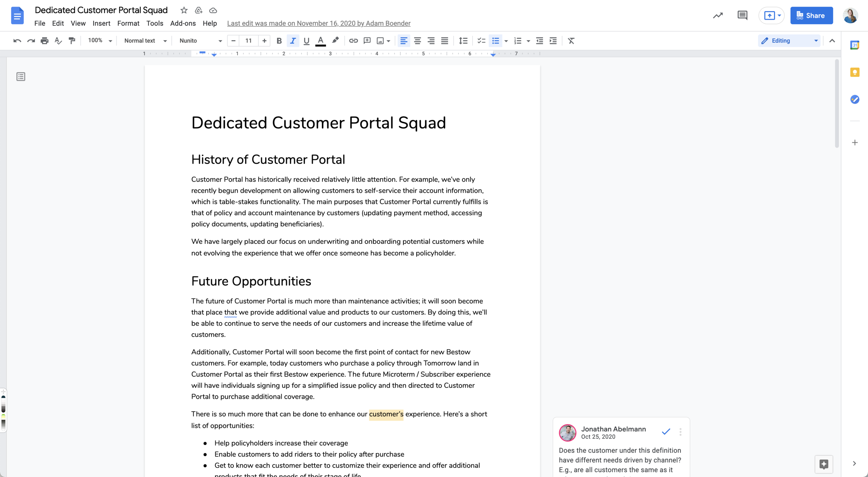Open the Nunito font dropdown
The height and width of the screenshot is (477, 868).
[x=201, y=41]
